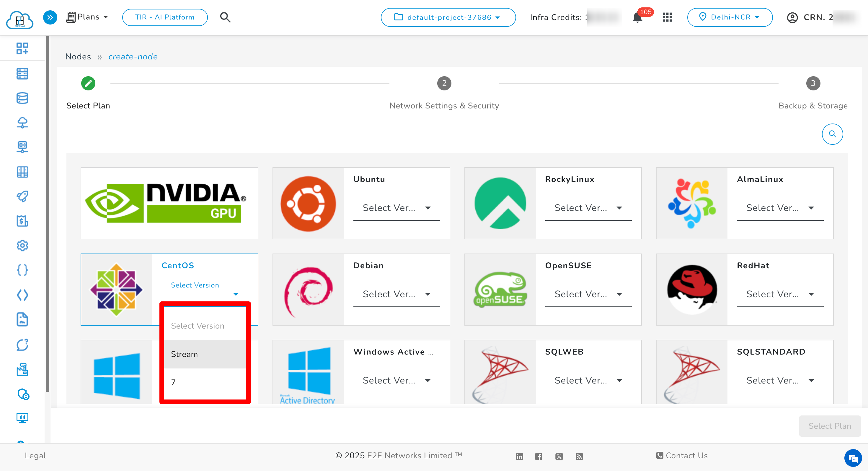Screen dimensions: 868x471
Task: Click the settings gear sidebar icon
Action: [x=22, y=246]
